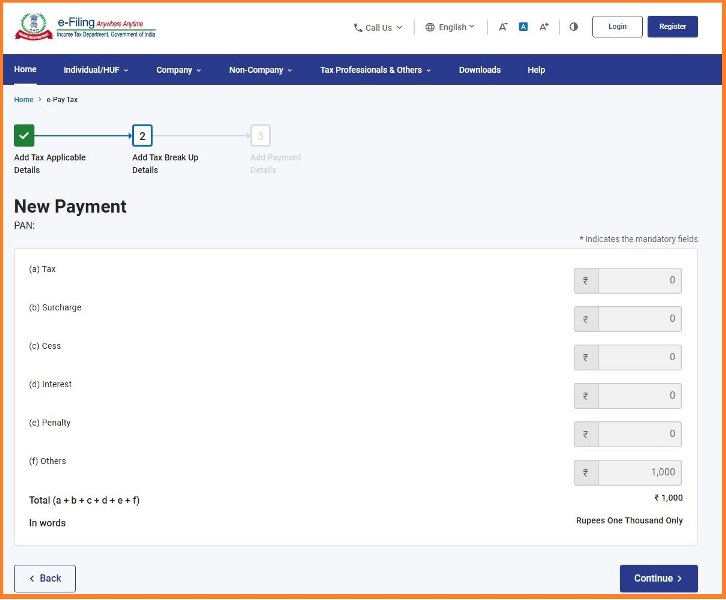Click the Continue button
The image size is (726, 600).
pyautogui.click(x=658, y=578)
